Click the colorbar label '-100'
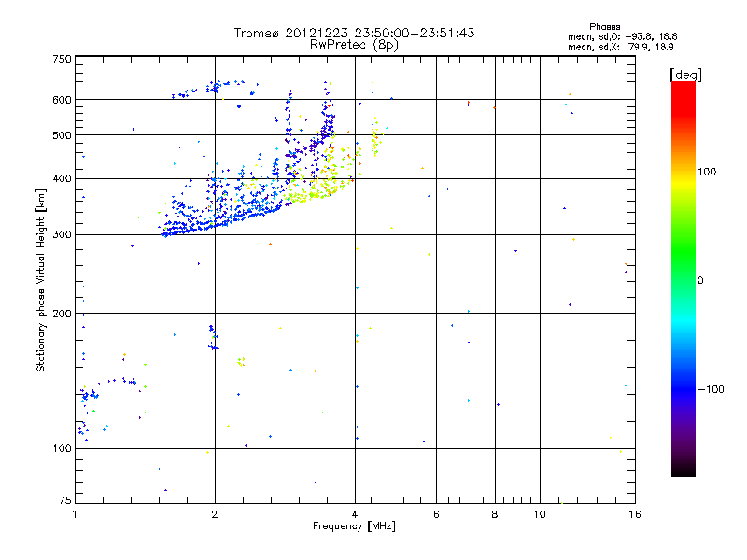This screenshot has width=747, height=560. pyautogui.click(x=712, y=389)
